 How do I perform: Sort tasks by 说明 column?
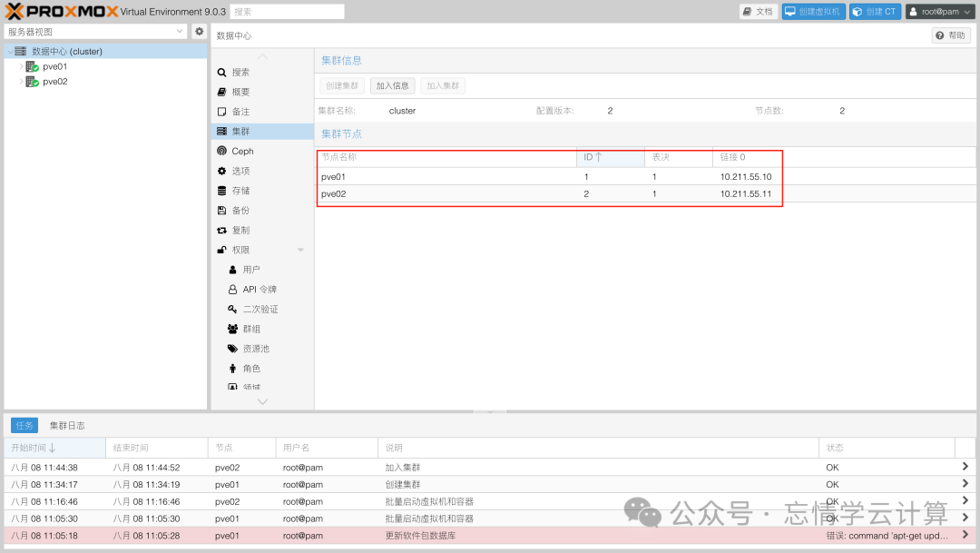pyautogui.click(x=598, y=448)
